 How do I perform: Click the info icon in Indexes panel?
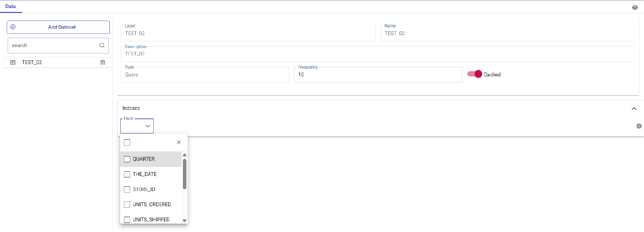coord(639,126)
